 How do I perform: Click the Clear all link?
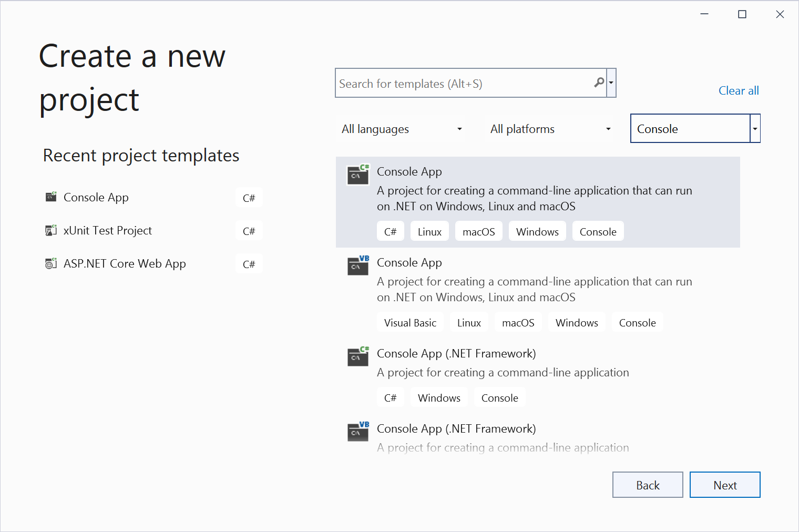pos(739,90)
